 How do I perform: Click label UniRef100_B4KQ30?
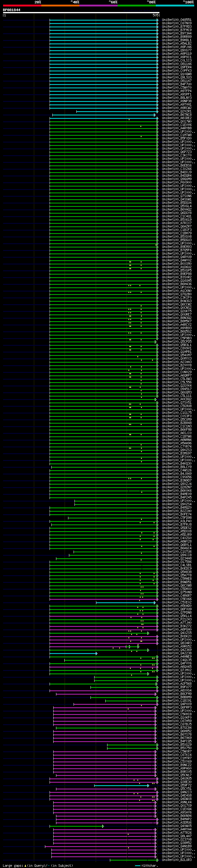pyautogui.click(x=176, y=464)
